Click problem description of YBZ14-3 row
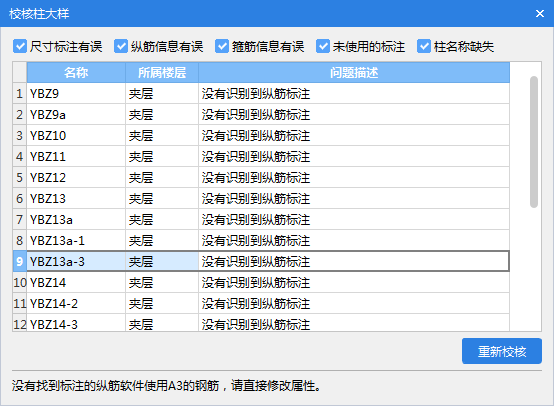The width and height of the screenshot is (554, 406). pos(354,323)
